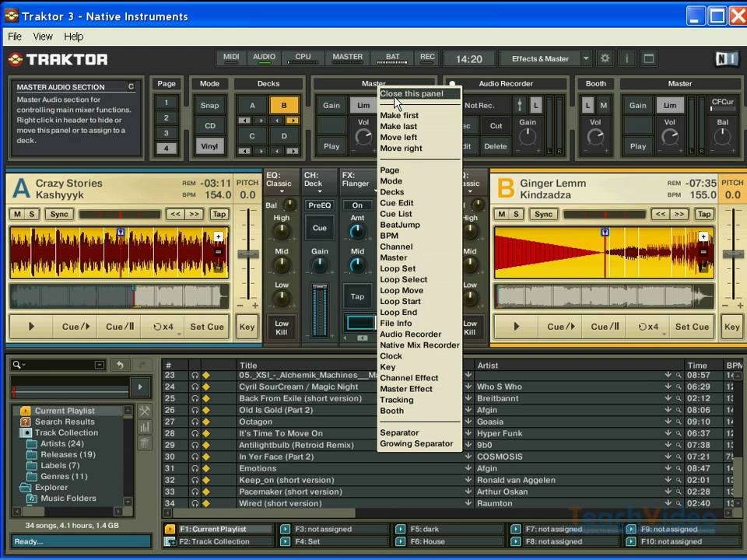Screen dimensions: 747x560
Task: Click Deck A rewind << button
Action: click(x=175, y=215)
